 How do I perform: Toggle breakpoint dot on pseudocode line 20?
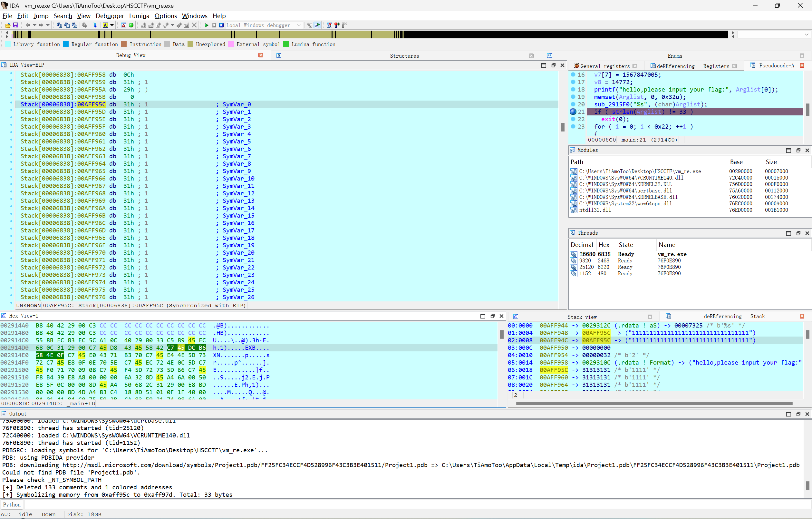click(x=573, y=104)
